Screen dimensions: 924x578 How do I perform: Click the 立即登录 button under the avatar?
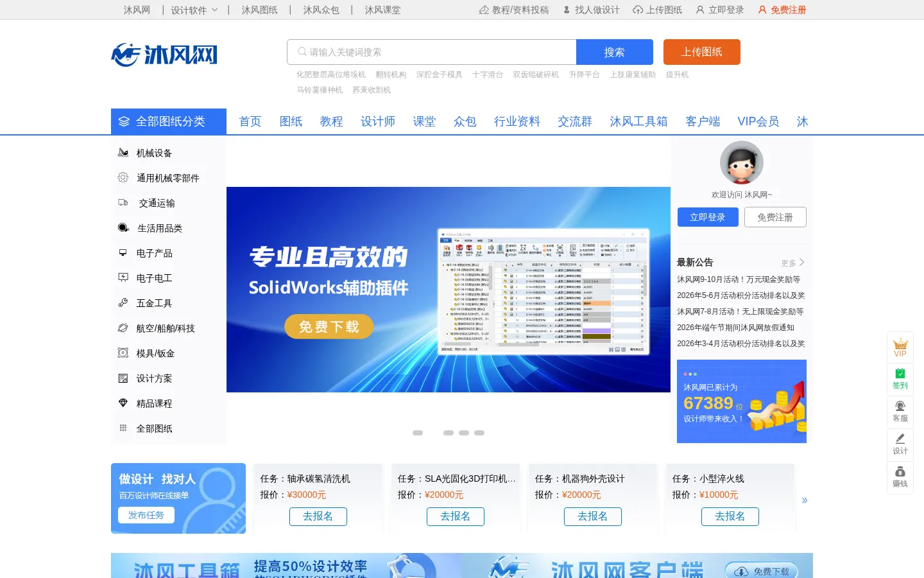708,217
